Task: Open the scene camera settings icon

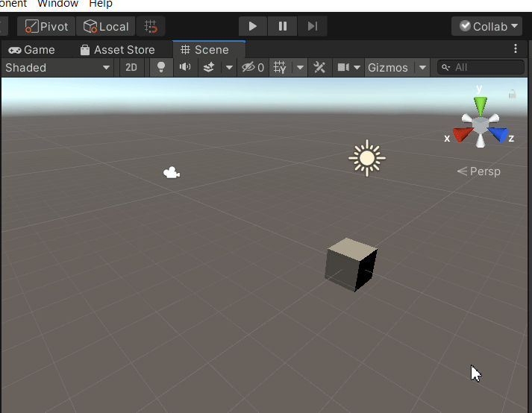Action: pyautogui.click(x=343, y=68)
